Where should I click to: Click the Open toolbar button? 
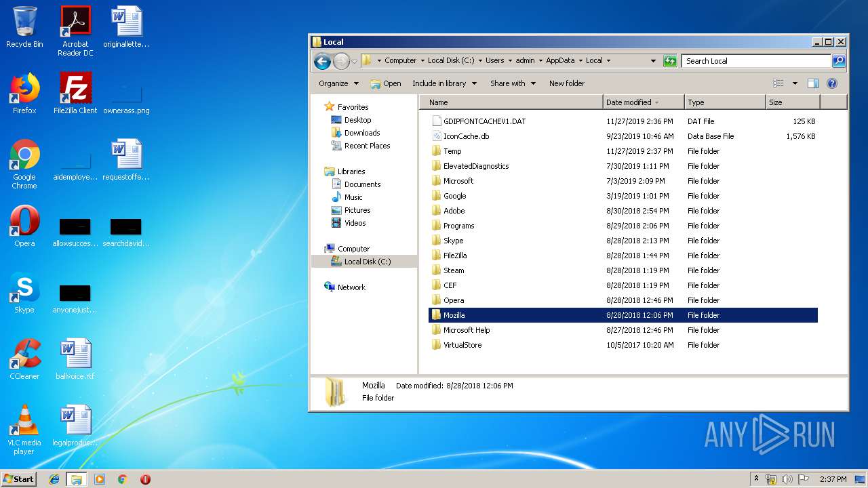(x=386, y=83)
